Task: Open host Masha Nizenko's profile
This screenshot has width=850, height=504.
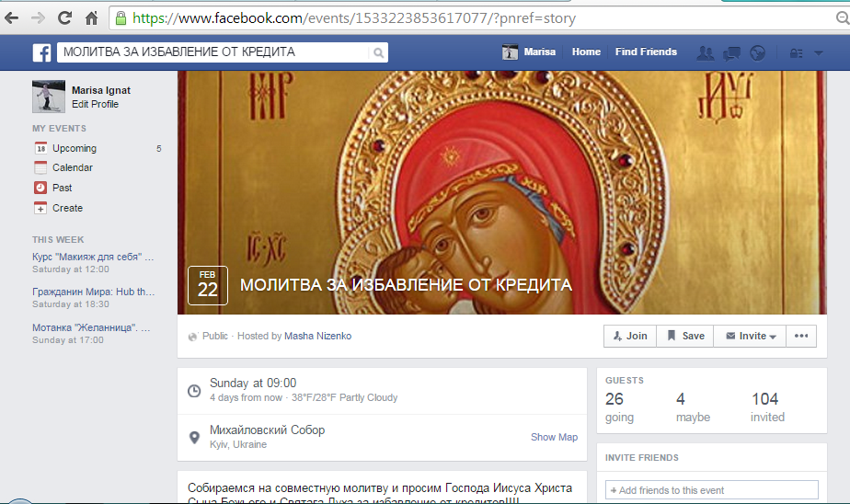Action: click(317, 336)
